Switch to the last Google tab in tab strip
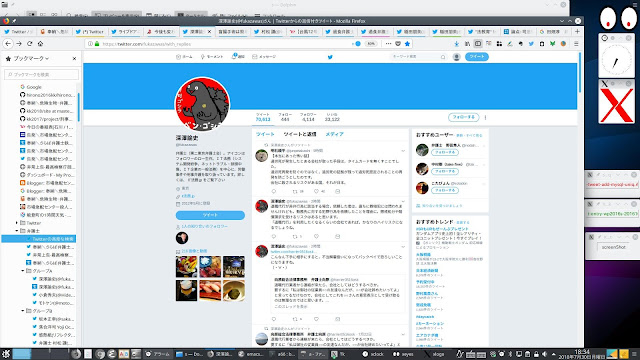The image size is (640, 360). click(554, 31)
